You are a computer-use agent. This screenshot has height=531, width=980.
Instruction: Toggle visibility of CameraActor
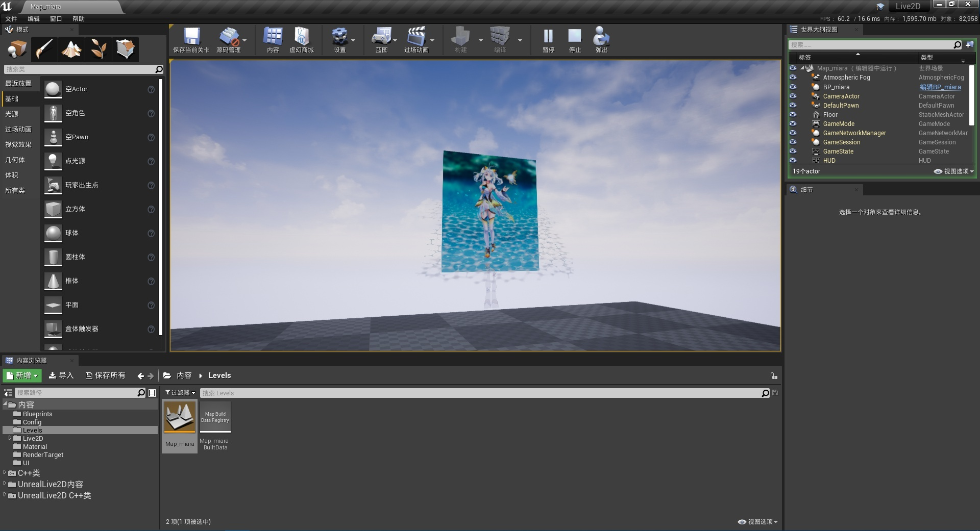793,96
